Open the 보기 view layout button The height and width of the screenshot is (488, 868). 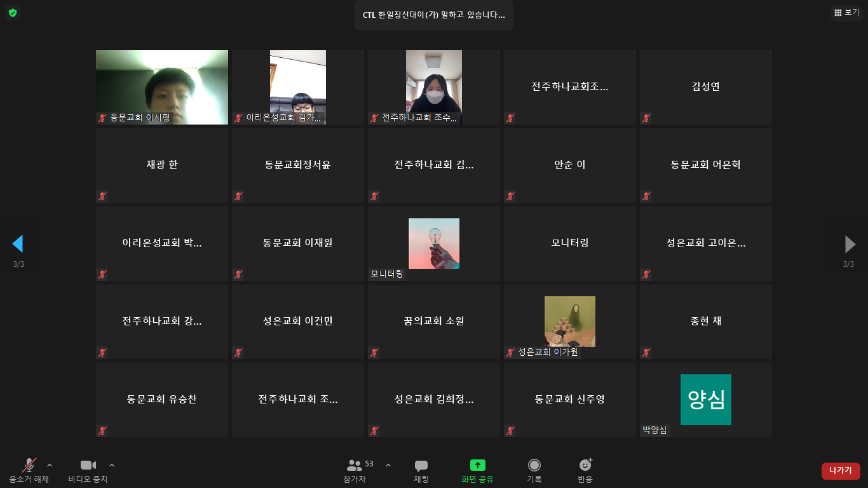846,12
